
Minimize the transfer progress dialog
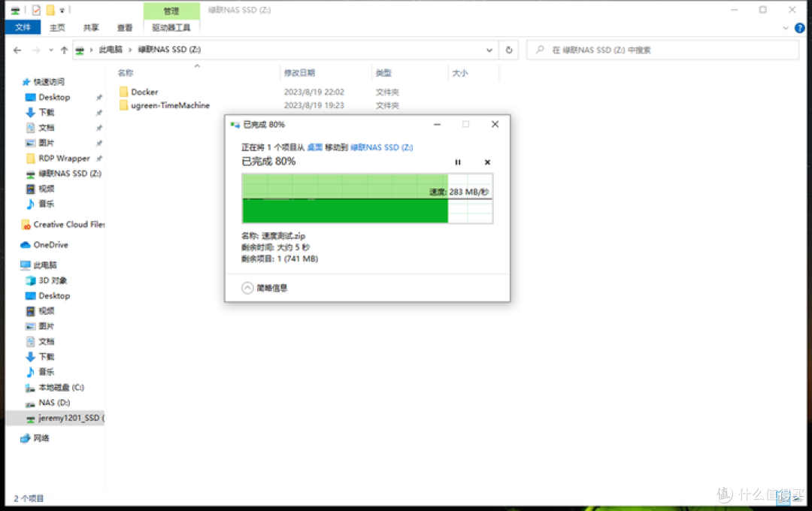click(437, 124)
